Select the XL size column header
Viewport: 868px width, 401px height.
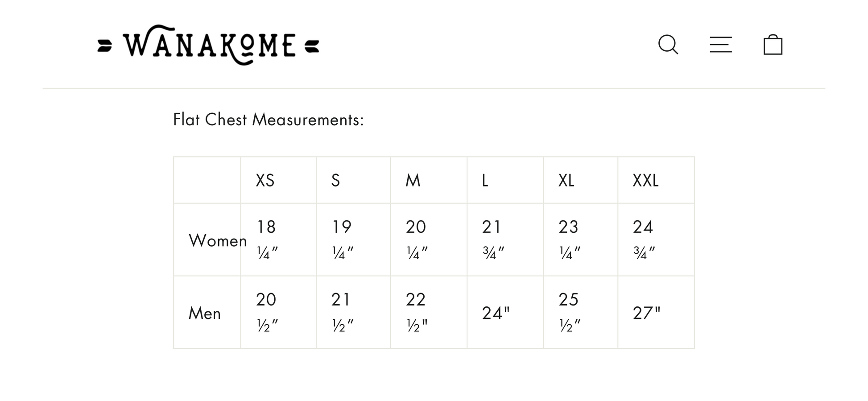[566, 180]
